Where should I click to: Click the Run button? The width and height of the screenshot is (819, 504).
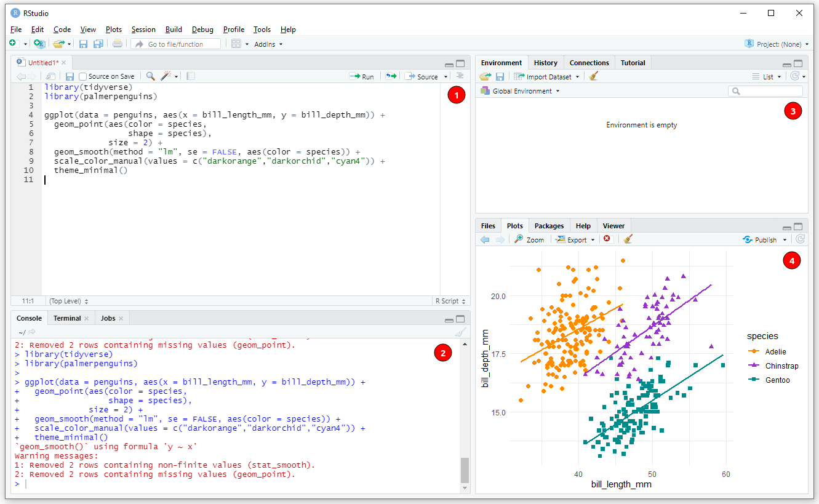(362, 76)
